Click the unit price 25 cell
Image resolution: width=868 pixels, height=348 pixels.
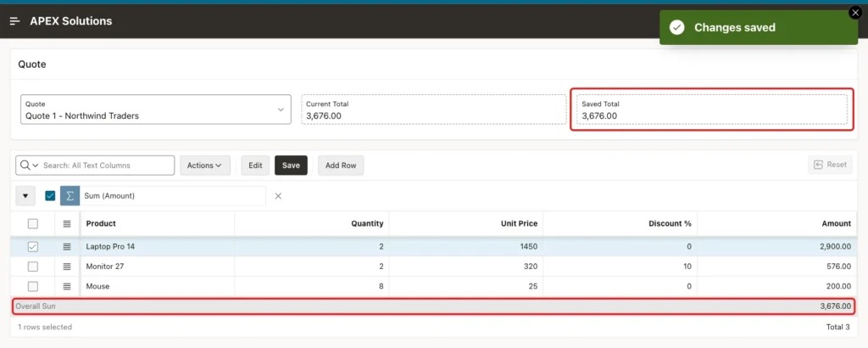click(x=466, y=287)
